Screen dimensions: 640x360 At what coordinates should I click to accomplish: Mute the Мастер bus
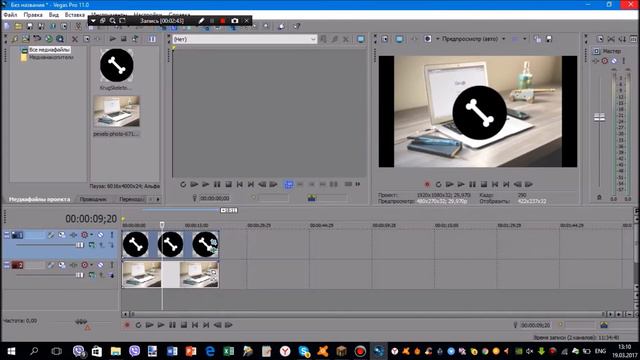point(614,61)
